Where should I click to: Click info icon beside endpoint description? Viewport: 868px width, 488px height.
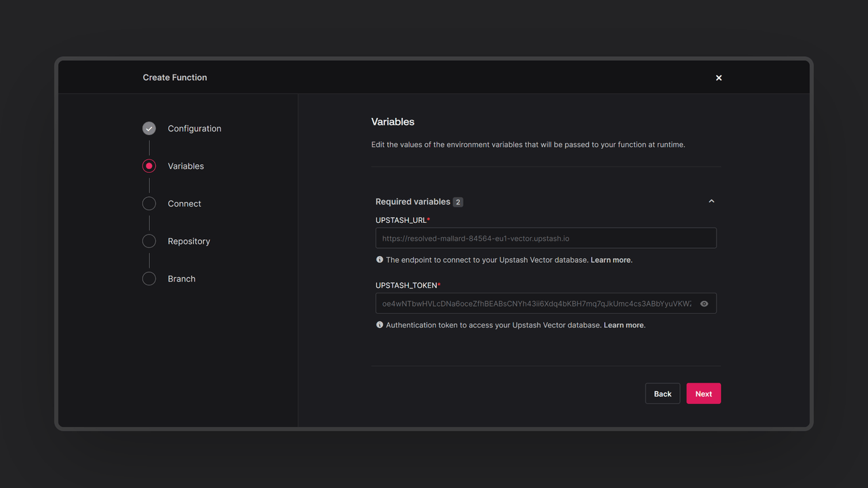[380, 260]
